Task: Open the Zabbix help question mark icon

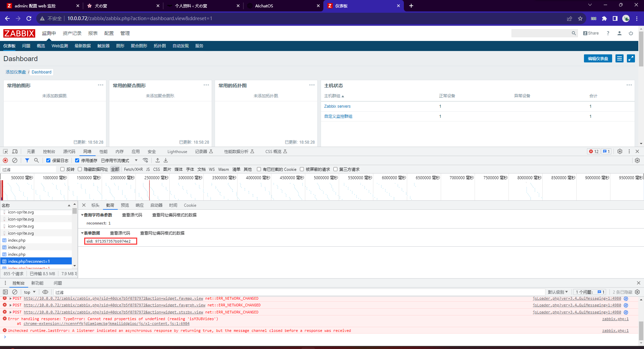Action: click(x=608, y=33)
